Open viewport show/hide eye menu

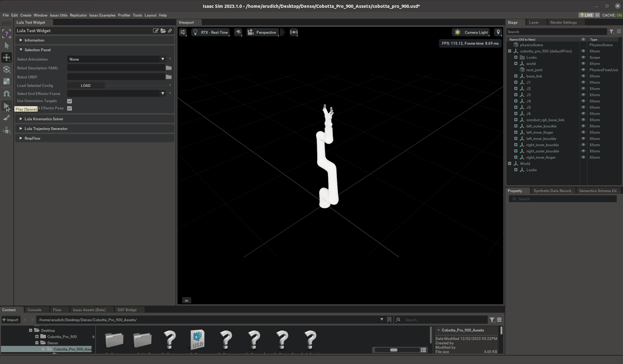[x=238, y=32]
